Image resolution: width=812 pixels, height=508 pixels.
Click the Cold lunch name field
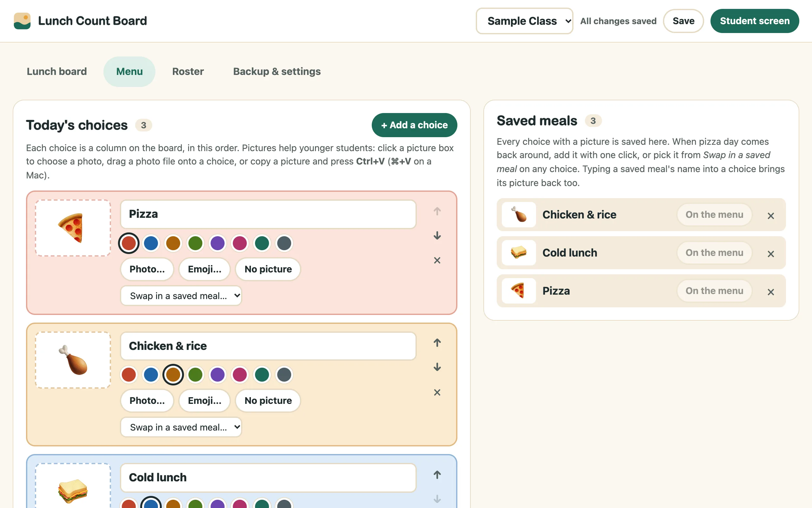[x=268, y=478]
